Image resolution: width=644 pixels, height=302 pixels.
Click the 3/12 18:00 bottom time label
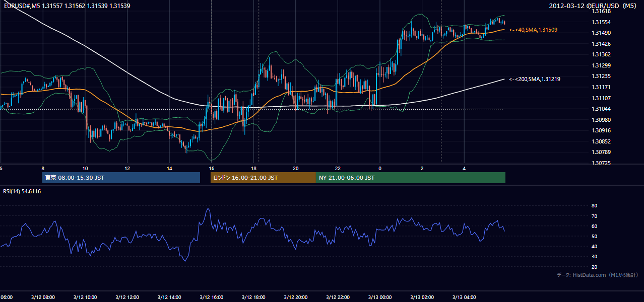pos(253,297)
